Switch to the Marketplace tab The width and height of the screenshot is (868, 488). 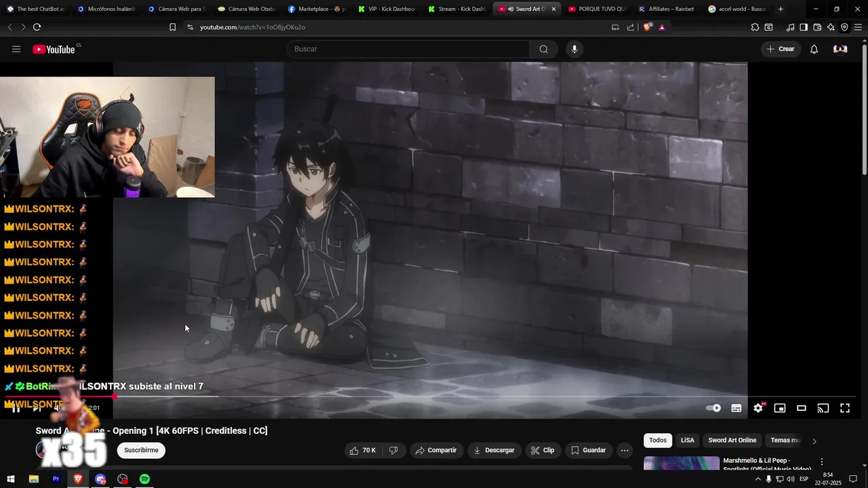(x=317, y=9)
